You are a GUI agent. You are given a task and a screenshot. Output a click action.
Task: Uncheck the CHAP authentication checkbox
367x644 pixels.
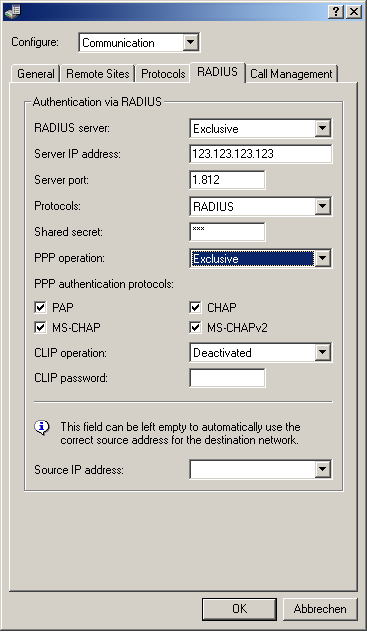point(195,307)
